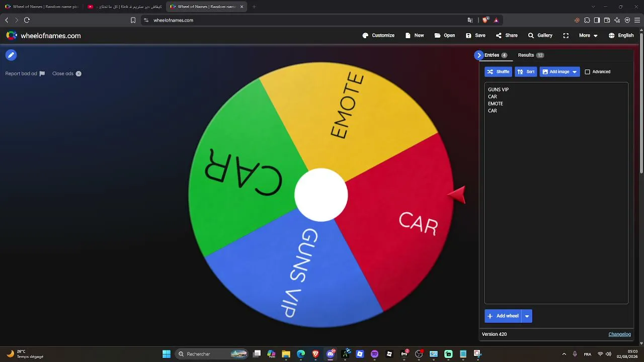Image resolution: width=644 pixels, height=362 pixels.
Task: Open the weather widget showing 26°C
Action: click(25, 354)
